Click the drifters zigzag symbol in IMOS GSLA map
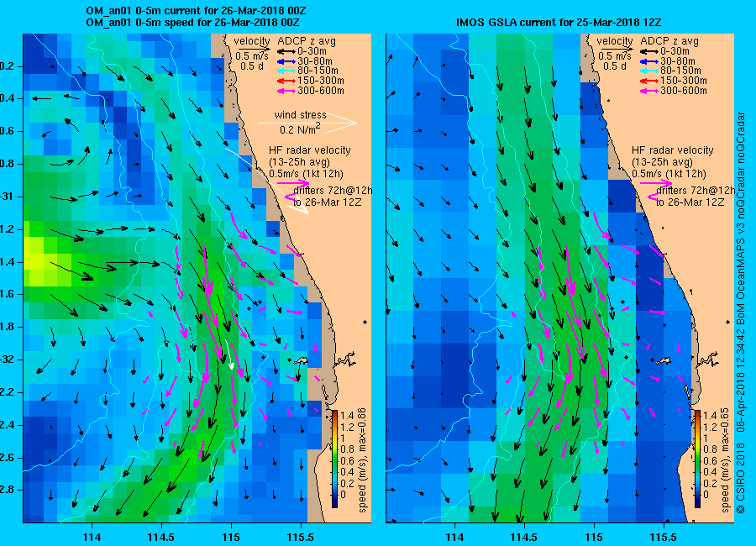Image resolution: width=756 pixels, height=546 pixels. coord(652,197)
